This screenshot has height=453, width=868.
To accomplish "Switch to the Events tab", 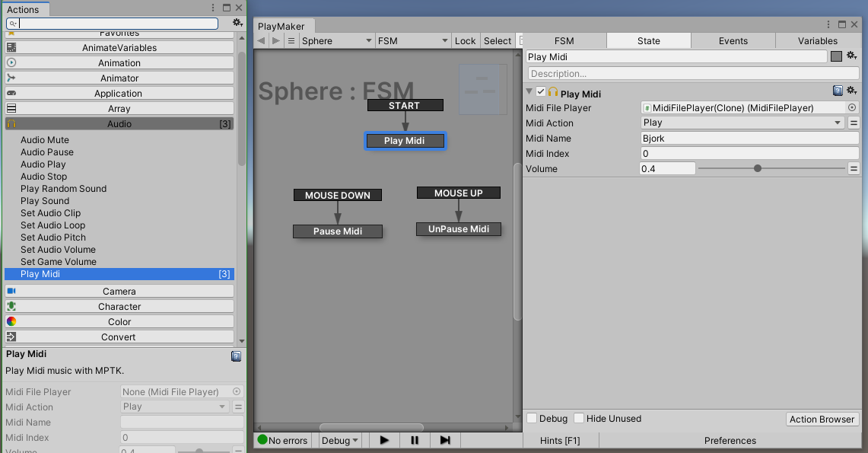I will (x=733, y=40).
